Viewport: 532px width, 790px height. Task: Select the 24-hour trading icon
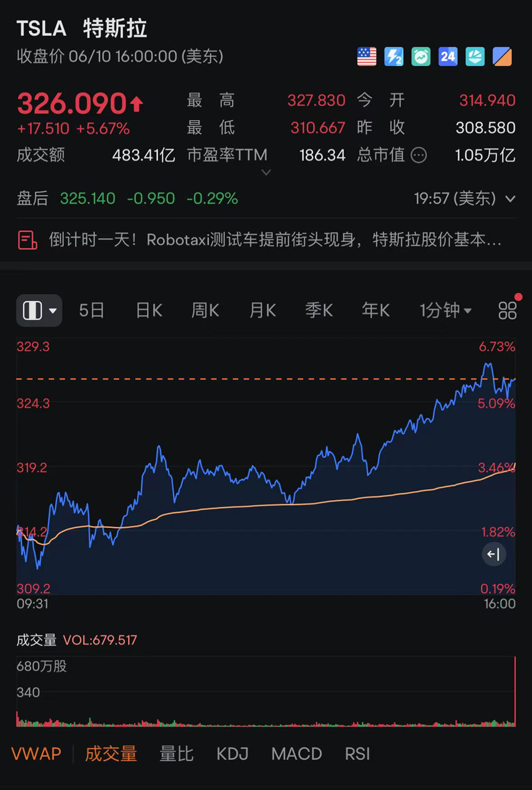[x=448, y=57]
